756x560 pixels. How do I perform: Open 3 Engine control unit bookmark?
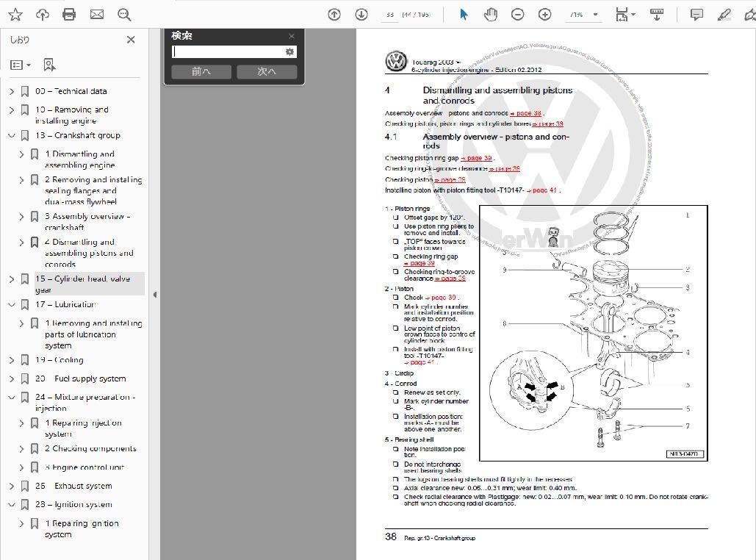point(84,467)
